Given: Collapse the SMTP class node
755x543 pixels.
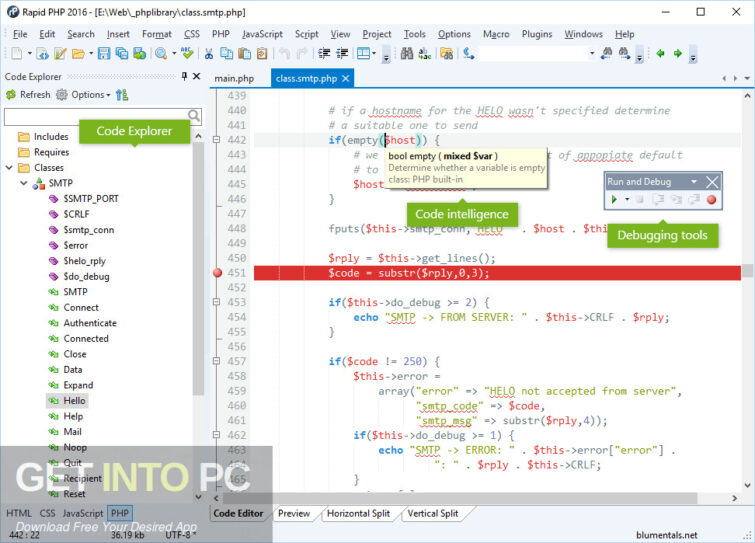Looking at the screenshot, I should (24, 183).
